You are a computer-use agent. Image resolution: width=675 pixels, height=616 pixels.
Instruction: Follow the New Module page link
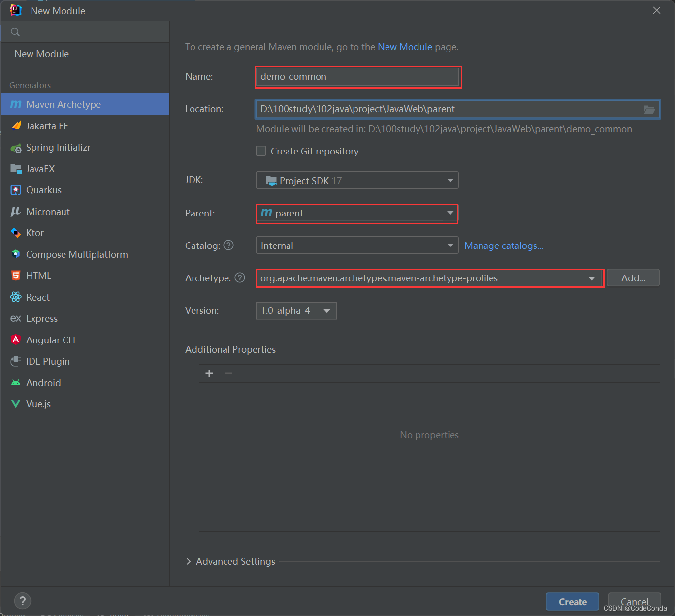coord(405,47)
